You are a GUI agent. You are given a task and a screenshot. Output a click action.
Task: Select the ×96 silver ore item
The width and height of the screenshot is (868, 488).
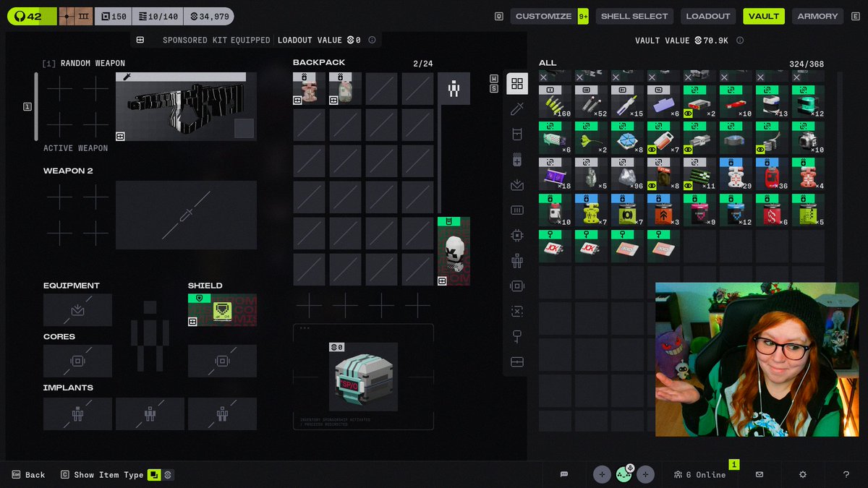pyautogui.click(x=627, y=174)
